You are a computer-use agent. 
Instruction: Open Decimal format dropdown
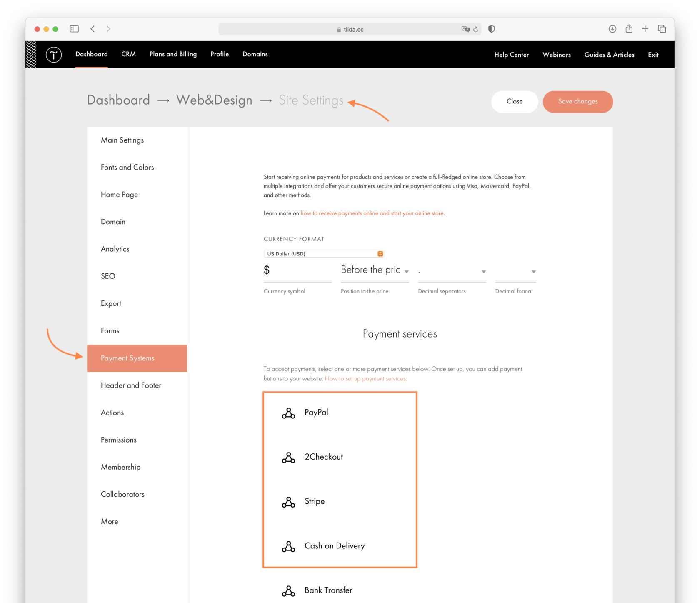coord(515,271)
